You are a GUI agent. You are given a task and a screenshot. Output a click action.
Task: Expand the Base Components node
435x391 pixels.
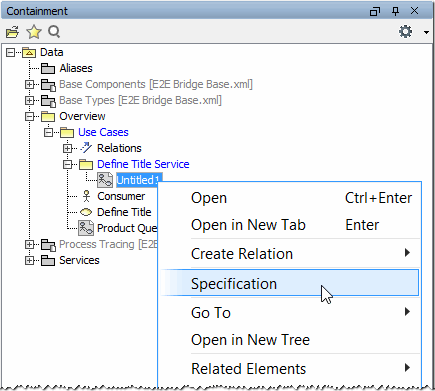[29, 84]
